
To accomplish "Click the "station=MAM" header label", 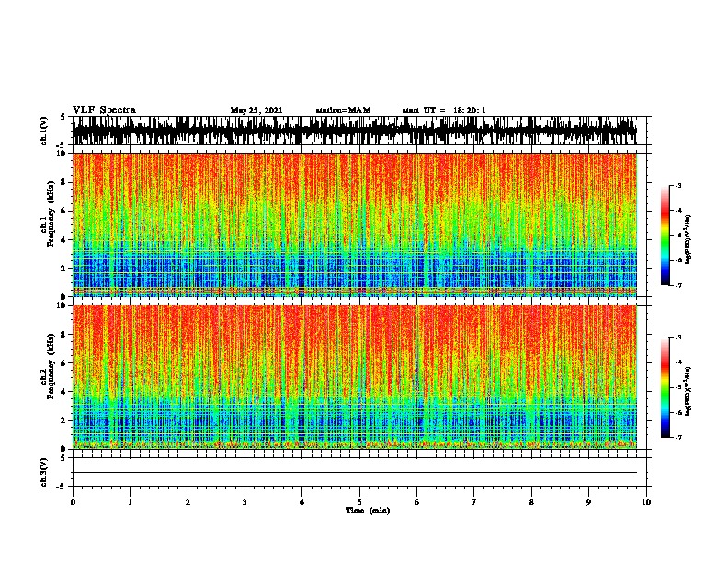I will point(343,110).
